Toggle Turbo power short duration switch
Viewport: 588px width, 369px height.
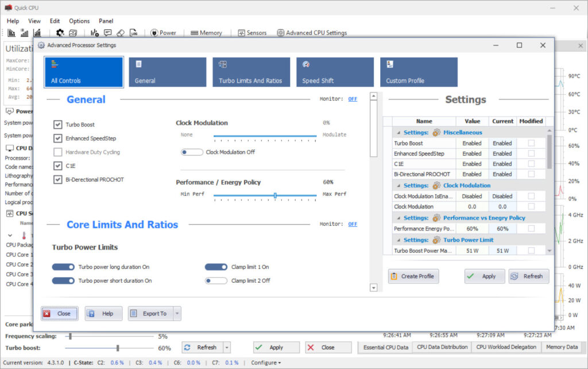tap(63, 281)
